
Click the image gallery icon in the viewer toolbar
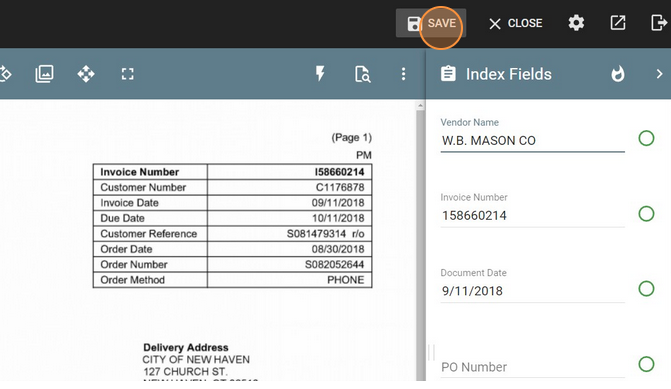tap(44, 74)
